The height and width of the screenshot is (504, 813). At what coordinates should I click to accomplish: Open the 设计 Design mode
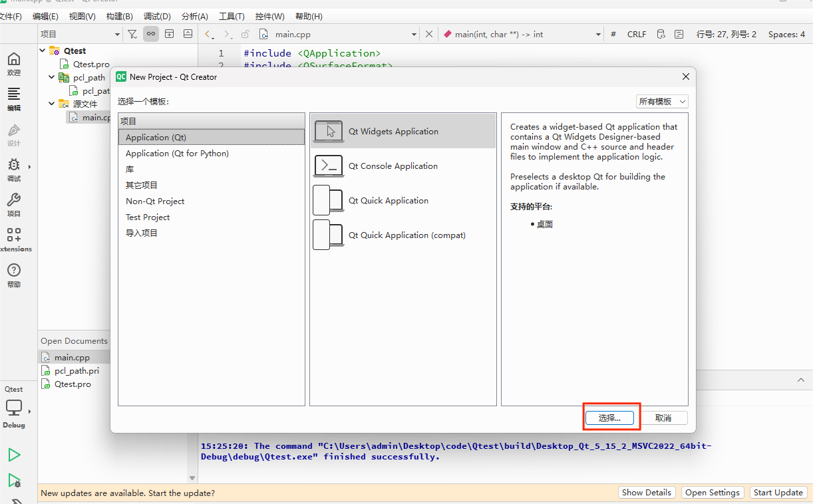coord(13,134)
